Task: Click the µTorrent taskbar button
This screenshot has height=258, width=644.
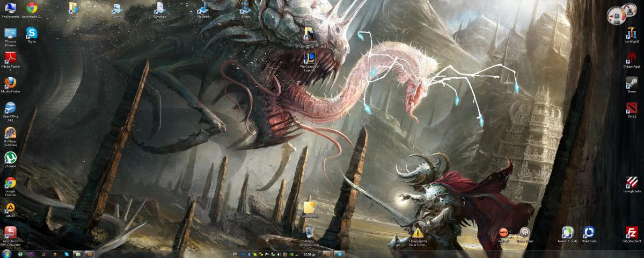Action: (20, 253)
